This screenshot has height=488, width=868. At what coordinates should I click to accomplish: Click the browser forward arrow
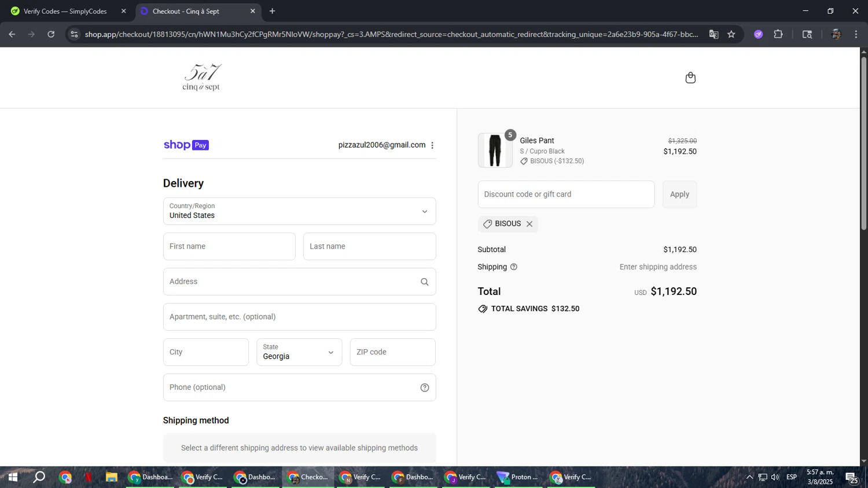[31, 34]
